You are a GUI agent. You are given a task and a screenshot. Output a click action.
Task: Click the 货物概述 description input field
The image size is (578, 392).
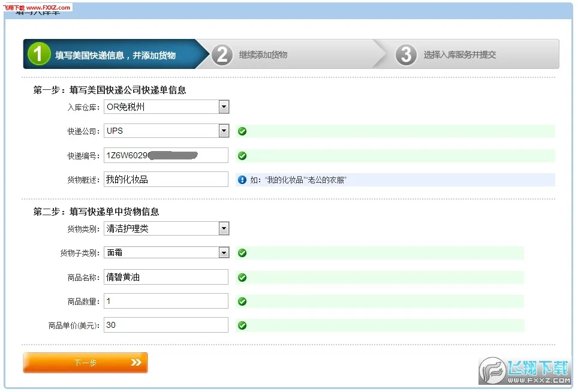coord(166,179)
